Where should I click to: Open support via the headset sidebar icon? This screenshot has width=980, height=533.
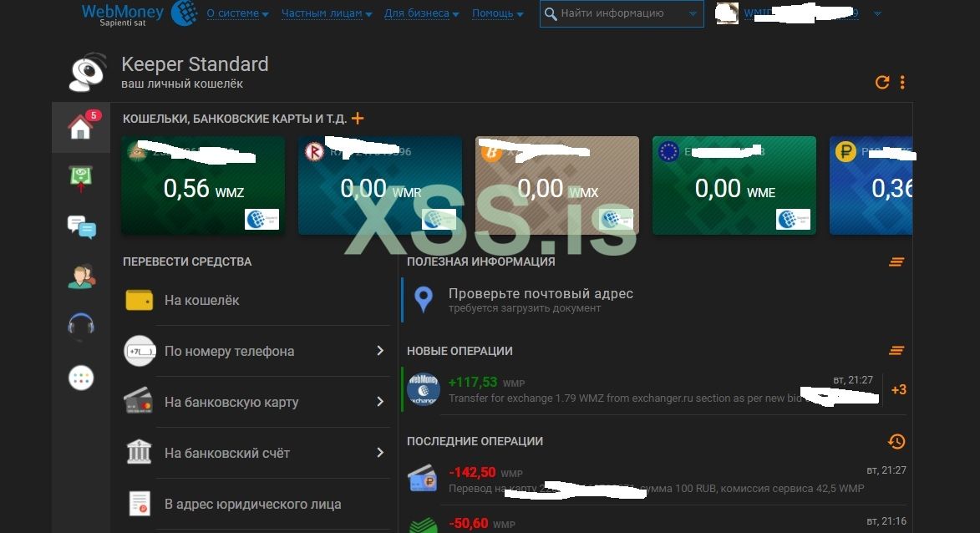click(80, 325)
